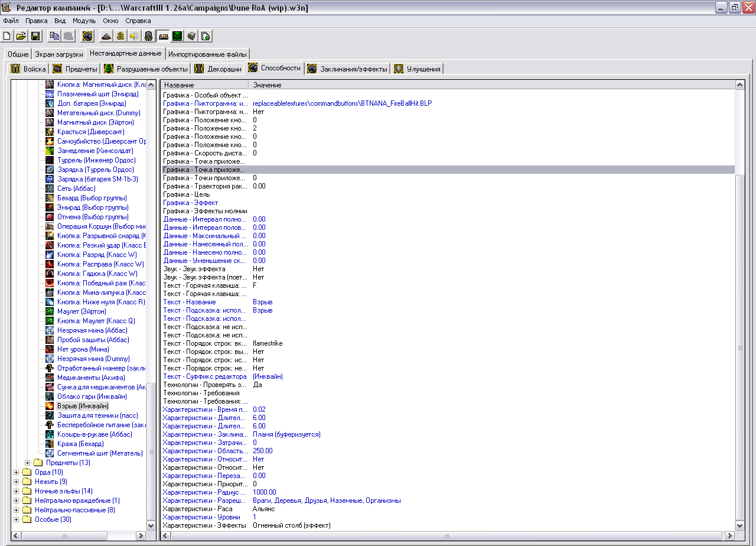Select Эмирад (Выбор группы) ability
This screenshot has height=546, width=756.
tap(93, 207)
